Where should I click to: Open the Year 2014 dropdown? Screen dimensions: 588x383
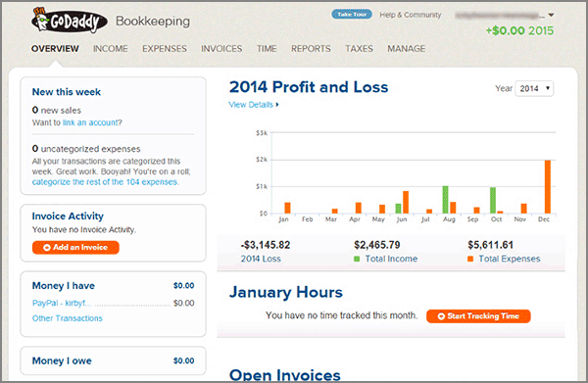[534, 88]
